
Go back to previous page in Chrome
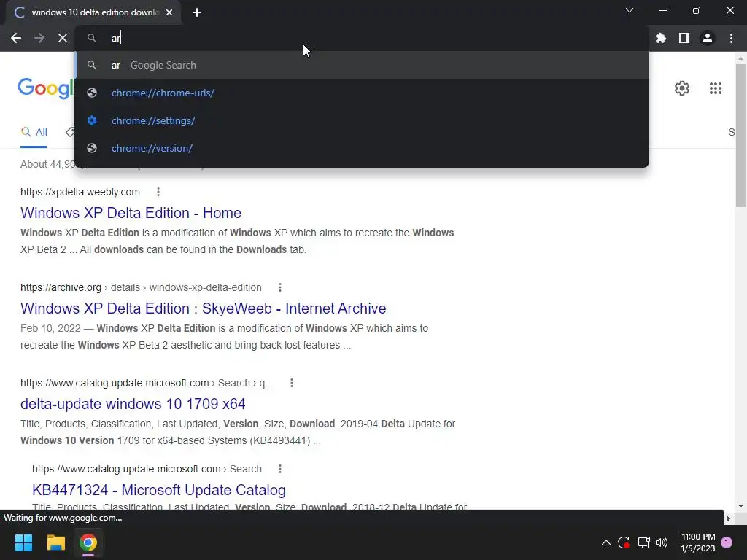[x=16, y=38]
